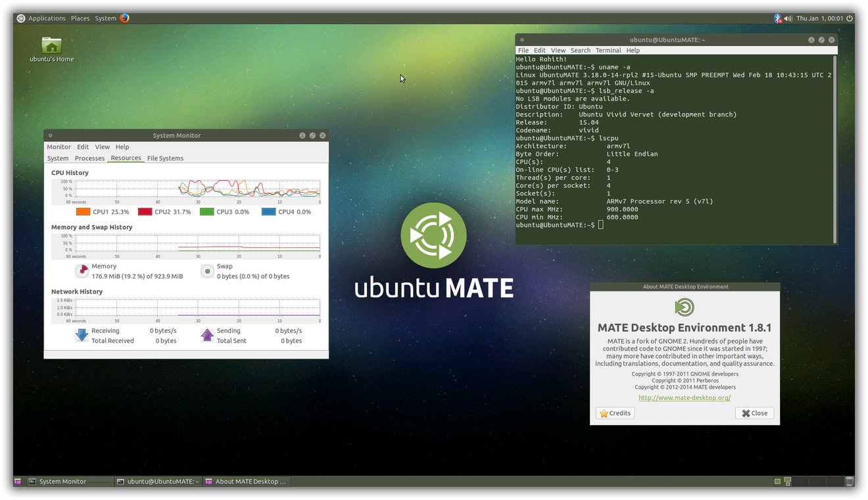
Task: Open the volume control icon
Action: click(x=788, y=18)
